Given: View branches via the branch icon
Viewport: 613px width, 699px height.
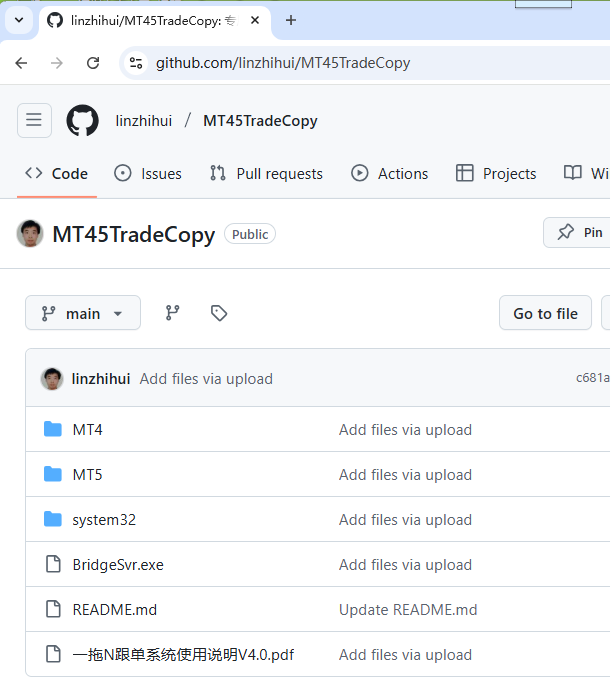Looking at the screenshot, I should pyautogui.click(x=173, y=313).
